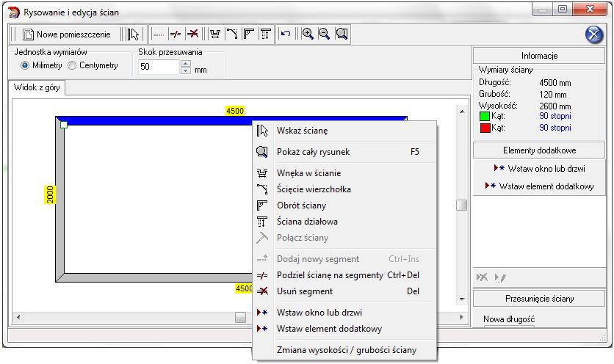Click the horizontal scrollbar thumb

point(240,318)
